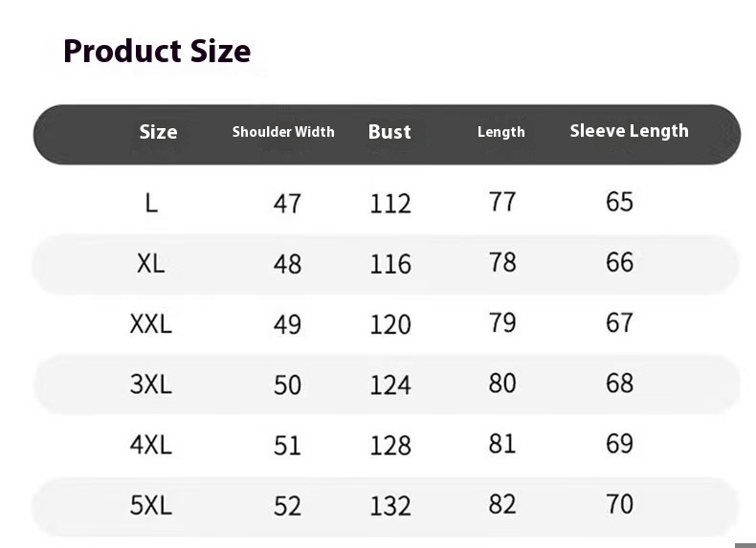The width and height of the screenshot is (756, 548).
Task: Select the Length column header
Action: (x=500, y=132)
